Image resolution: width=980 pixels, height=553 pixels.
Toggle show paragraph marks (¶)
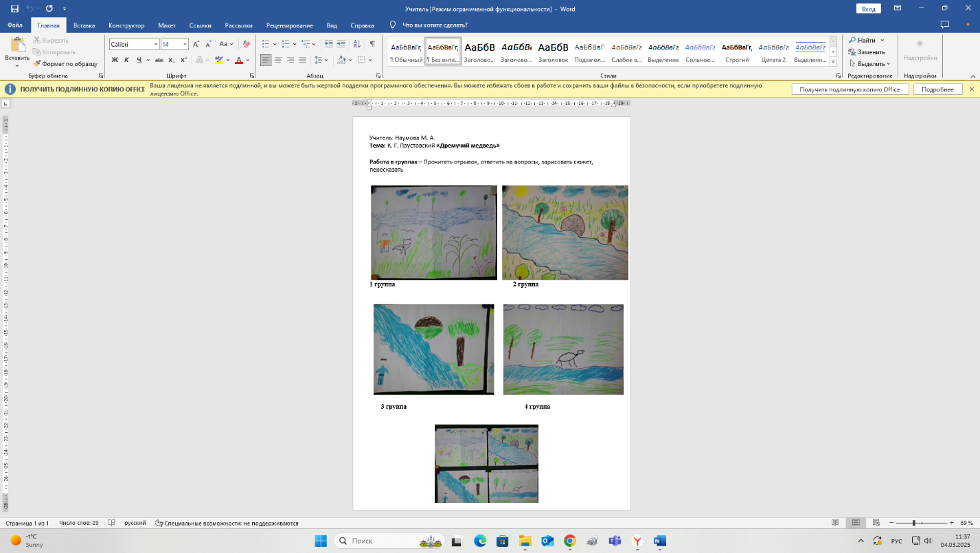coord(372,44)
